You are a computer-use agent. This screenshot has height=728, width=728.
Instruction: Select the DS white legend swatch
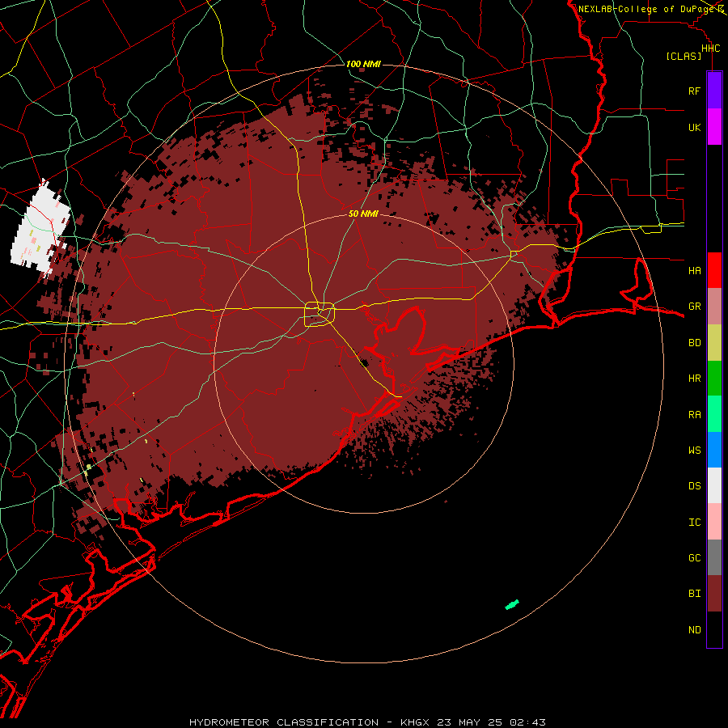pos(714,485)
